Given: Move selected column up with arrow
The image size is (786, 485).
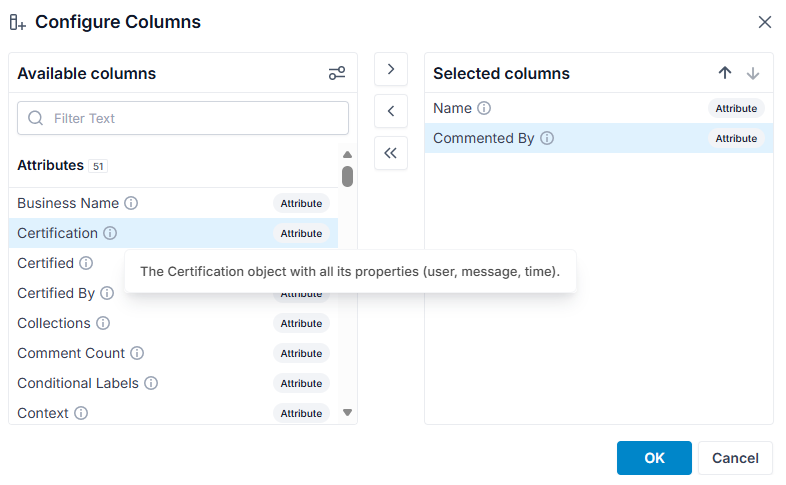Looking at the screenshot, I should point(725,73).
